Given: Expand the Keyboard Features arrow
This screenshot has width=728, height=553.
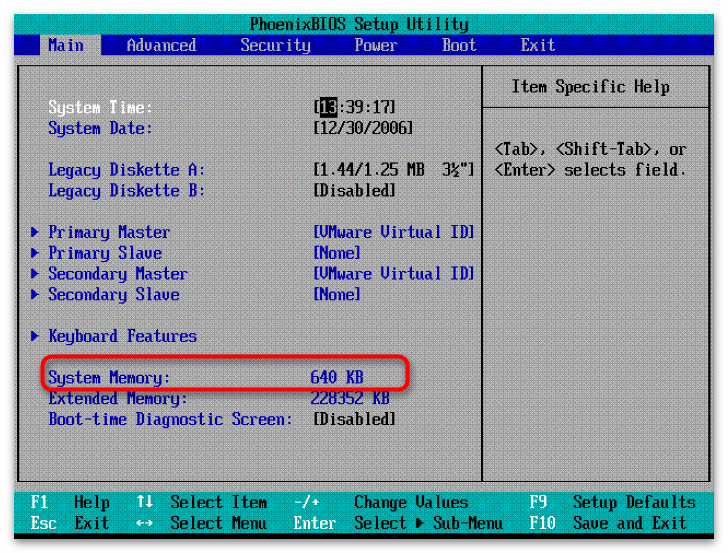Looking at the screenshot, I should click(x=35, y=337).
